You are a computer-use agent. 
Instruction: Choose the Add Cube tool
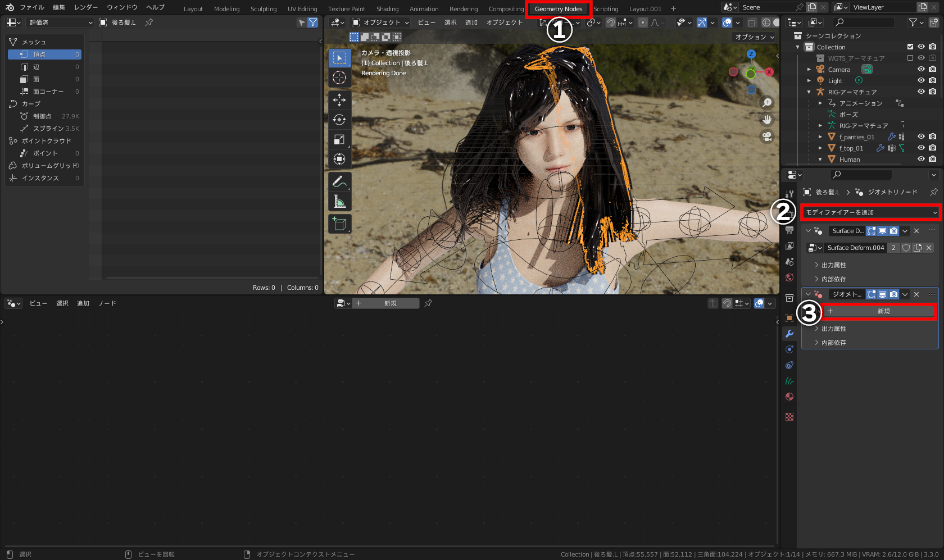(x=339, y=224)
